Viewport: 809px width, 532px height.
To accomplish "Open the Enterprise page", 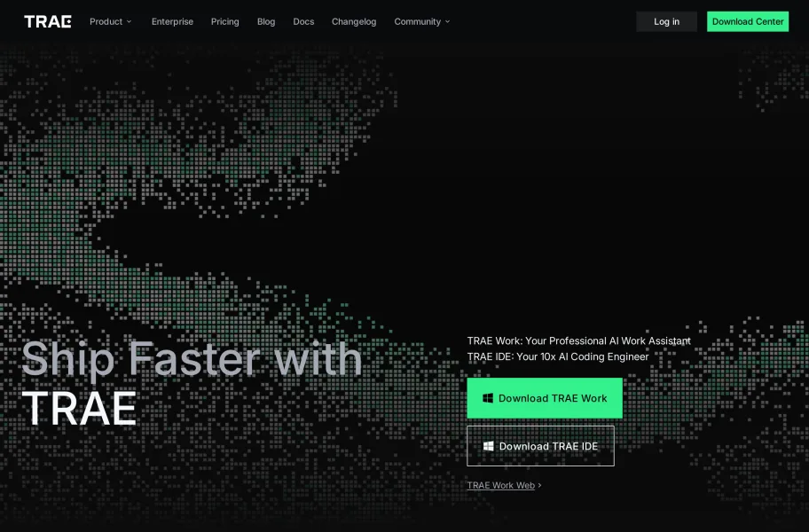I will tap(172, 21).
